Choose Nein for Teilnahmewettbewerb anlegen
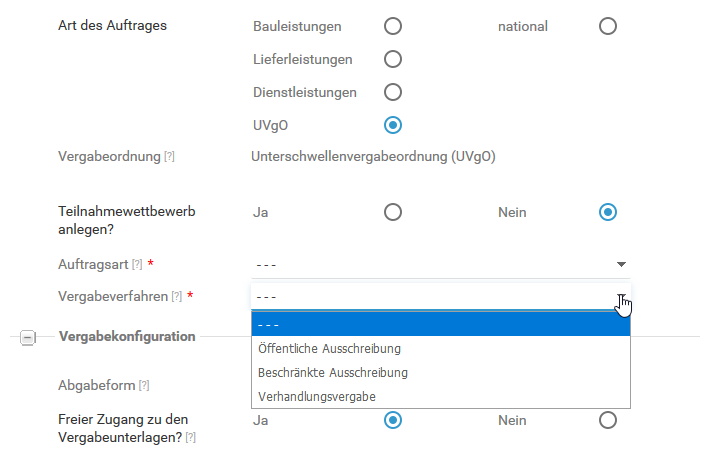 click(x=608, y=212)
